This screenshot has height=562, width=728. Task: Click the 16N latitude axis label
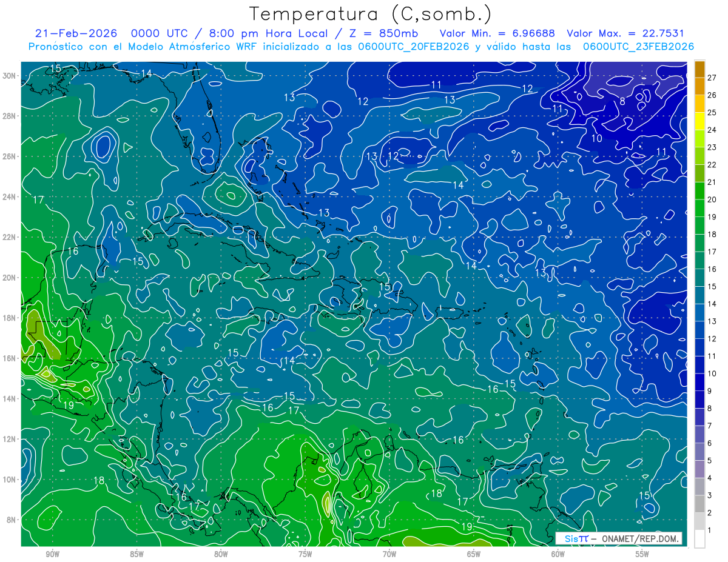[x=10, y=358]
